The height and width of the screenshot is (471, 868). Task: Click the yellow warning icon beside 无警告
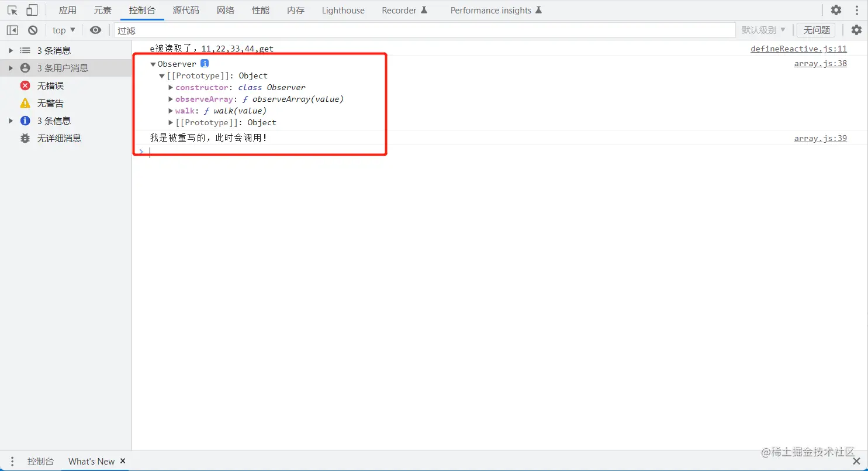[x=25, y=103]
